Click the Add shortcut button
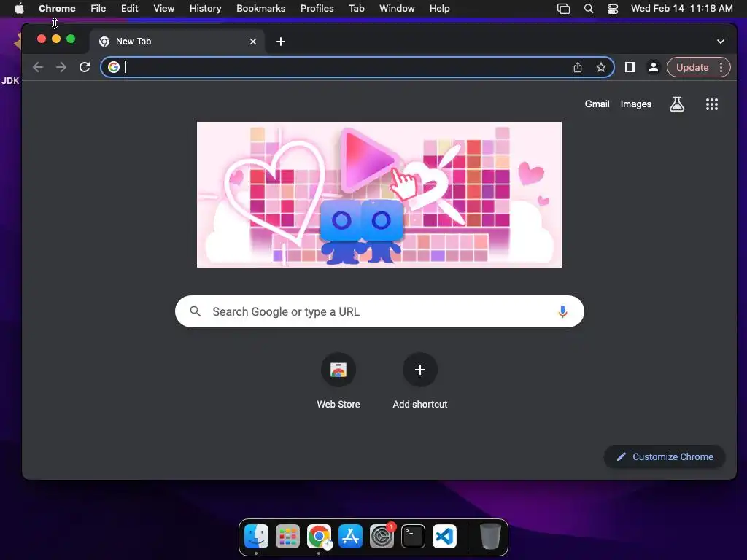747x560 pixels. tap(419, 381)
